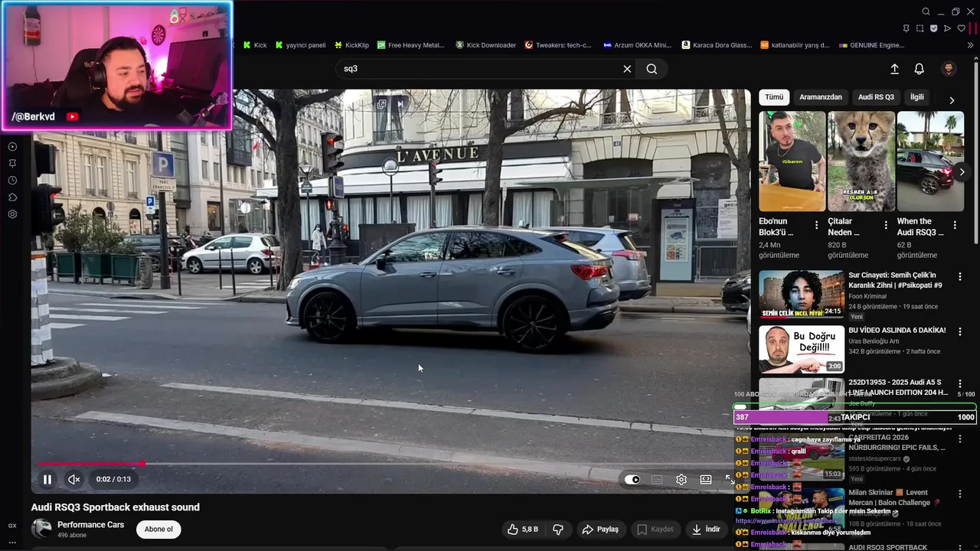Open the sidebar player icon
The image size is (980, 551).
(12, 147)
